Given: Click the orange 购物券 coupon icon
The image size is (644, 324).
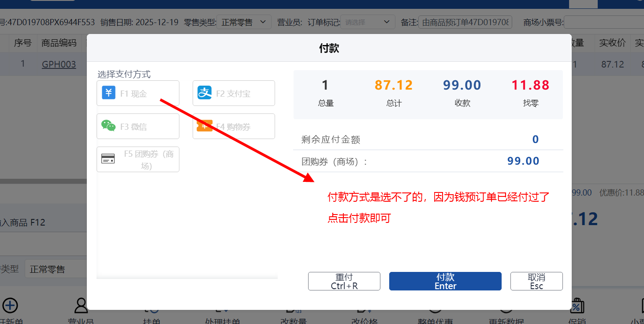Looking at the screenshot, I should point(205,126).
